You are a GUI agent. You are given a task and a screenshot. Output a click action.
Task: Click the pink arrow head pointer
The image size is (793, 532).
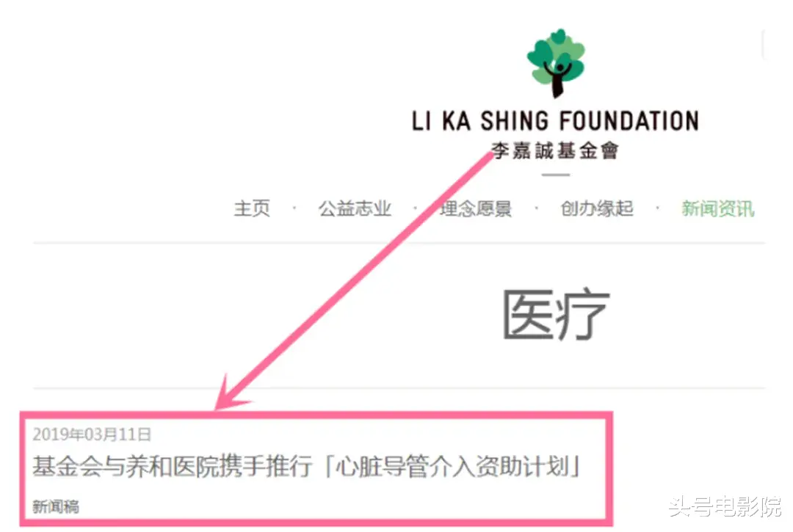point(230,395)
